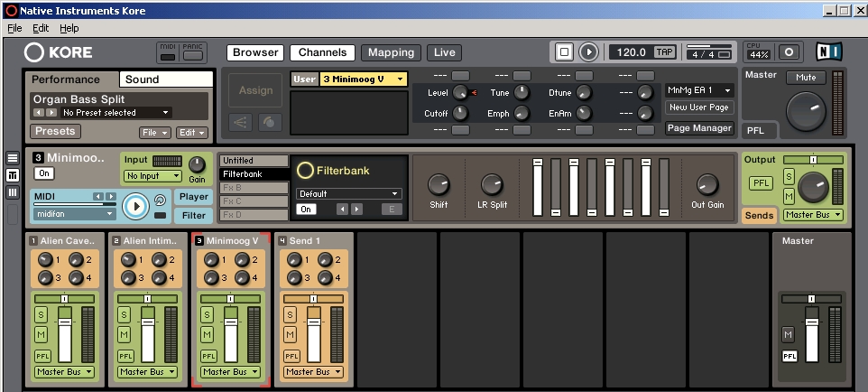Click New User Page button
The image size is (868, 392).
[699, 107]
